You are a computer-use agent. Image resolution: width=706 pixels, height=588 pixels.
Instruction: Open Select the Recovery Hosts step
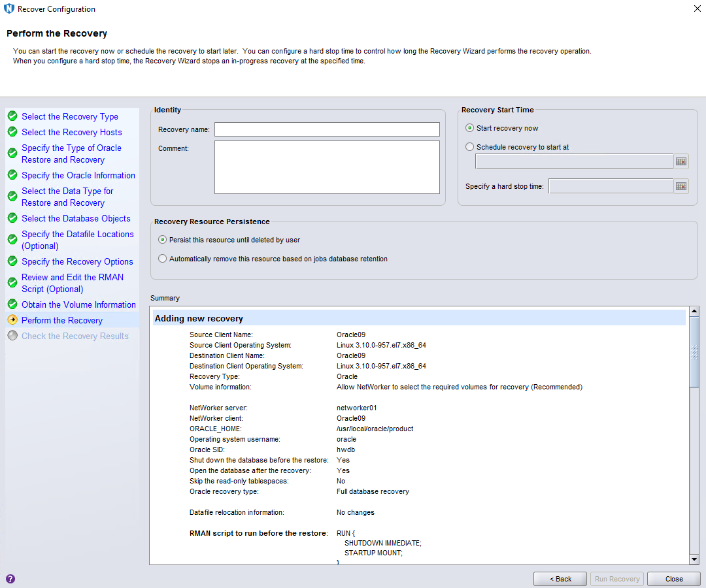click(x=71, y=132)
